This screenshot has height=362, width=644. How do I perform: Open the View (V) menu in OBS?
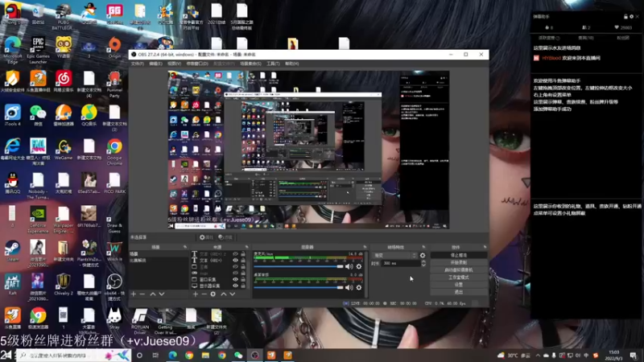tap(174, 64)
